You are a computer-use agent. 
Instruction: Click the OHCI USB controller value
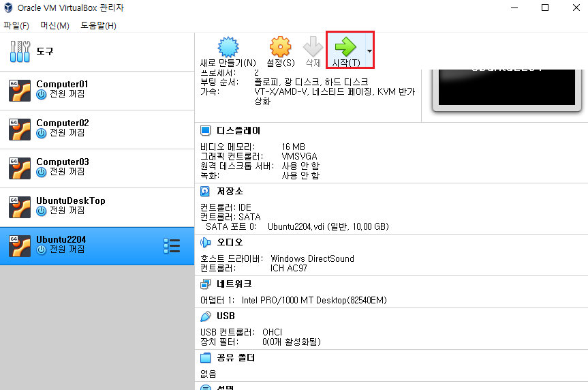point(273,332)
